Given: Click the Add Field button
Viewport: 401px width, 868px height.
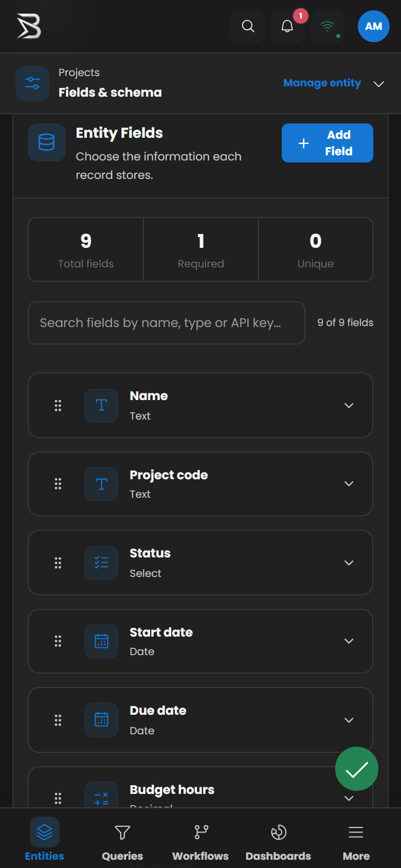Looking at the screenshot, I should tap(327, 143).
